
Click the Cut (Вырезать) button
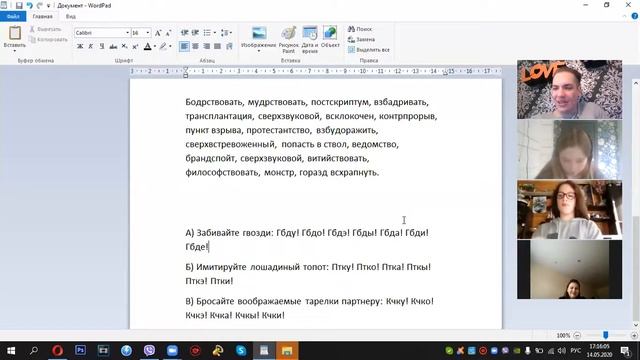[x=45, y=29]
